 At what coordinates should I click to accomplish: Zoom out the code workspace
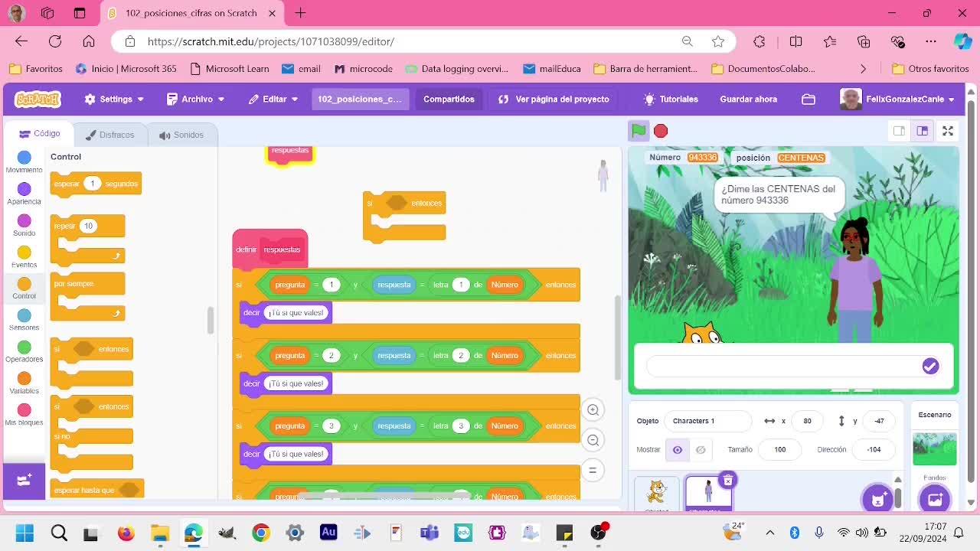click(593, 440)
